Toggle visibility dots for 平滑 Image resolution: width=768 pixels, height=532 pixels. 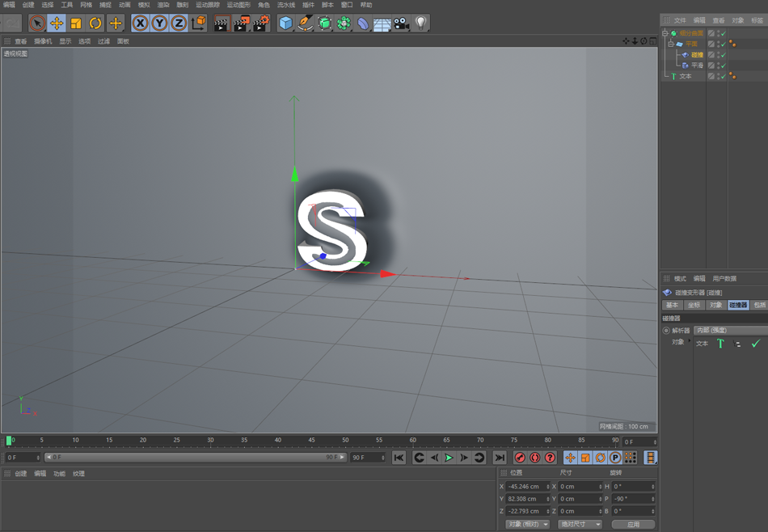pos(718,65)
